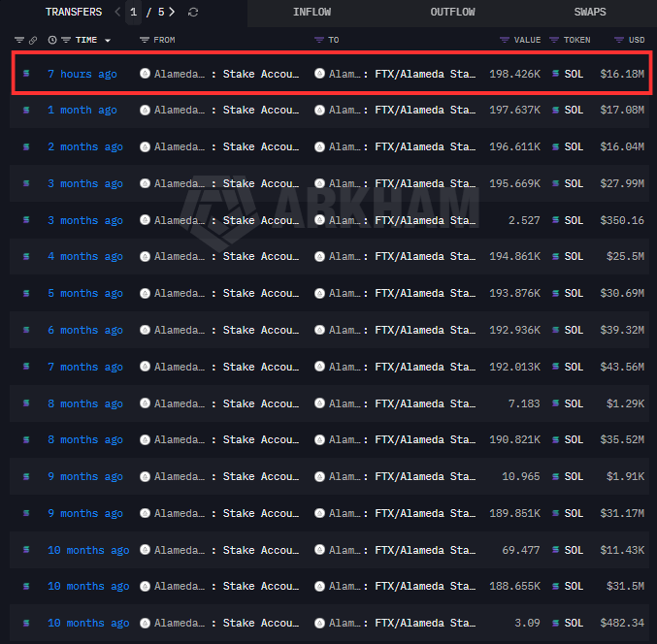Click TO entity icon in 7 hours row

pos(319,74)
